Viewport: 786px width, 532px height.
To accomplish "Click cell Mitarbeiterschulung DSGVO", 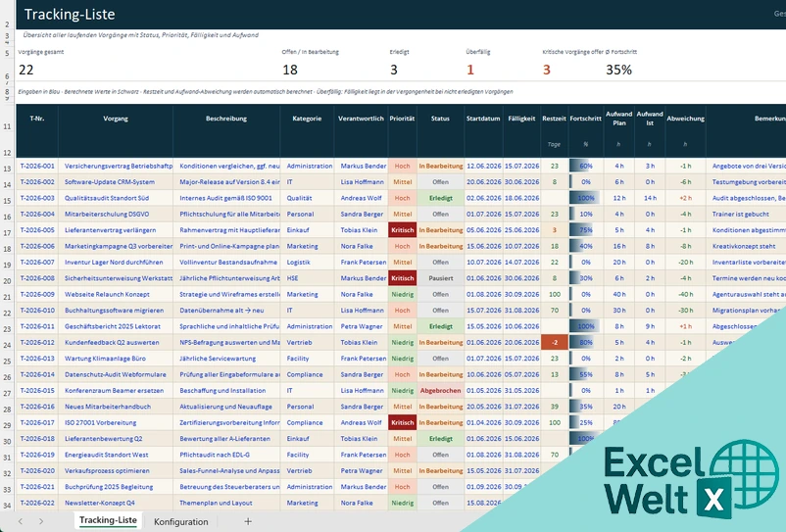I will [116, 214].
